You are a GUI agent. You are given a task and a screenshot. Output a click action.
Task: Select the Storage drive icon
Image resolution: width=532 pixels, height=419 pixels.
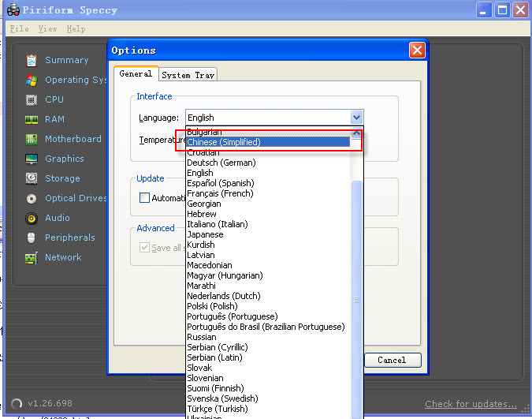point(32,178)
